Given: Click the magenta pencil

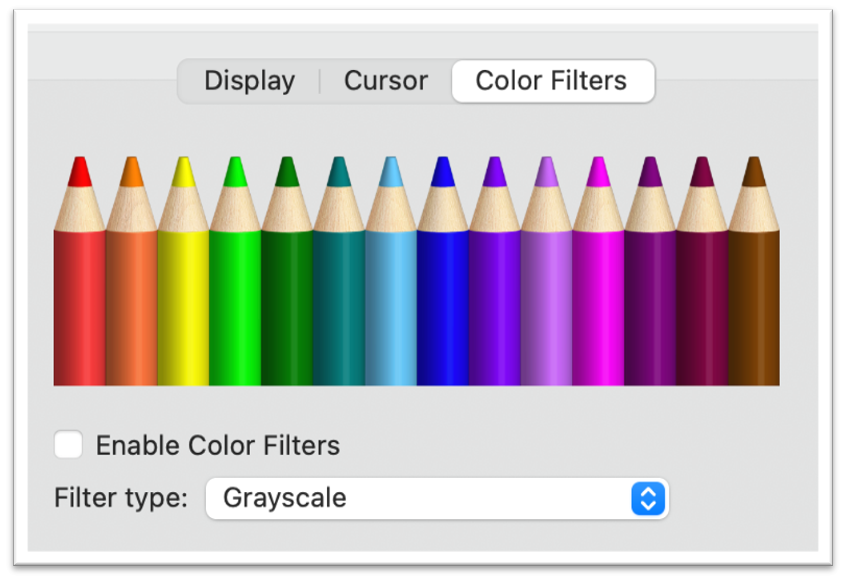Looking at the screenshot, I should point(600,300).
